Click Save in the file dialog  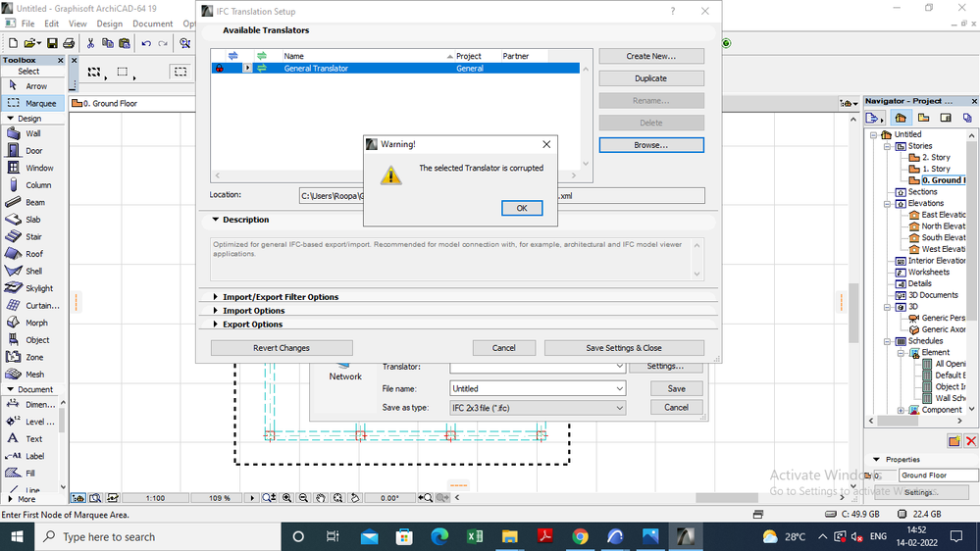point(676,388)
